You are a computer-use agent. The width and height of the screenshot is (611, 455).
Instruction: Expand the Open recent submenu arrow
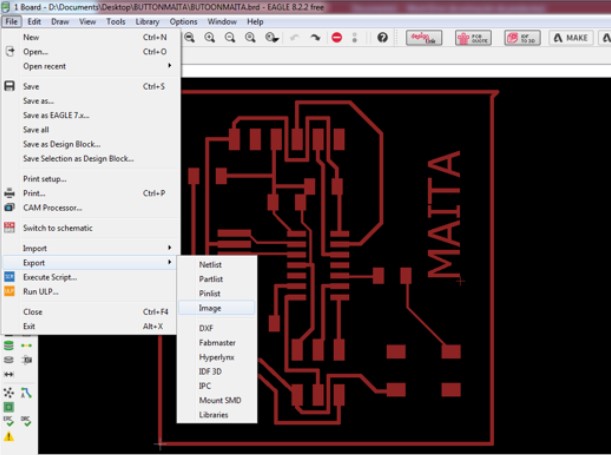coord(170,65)
